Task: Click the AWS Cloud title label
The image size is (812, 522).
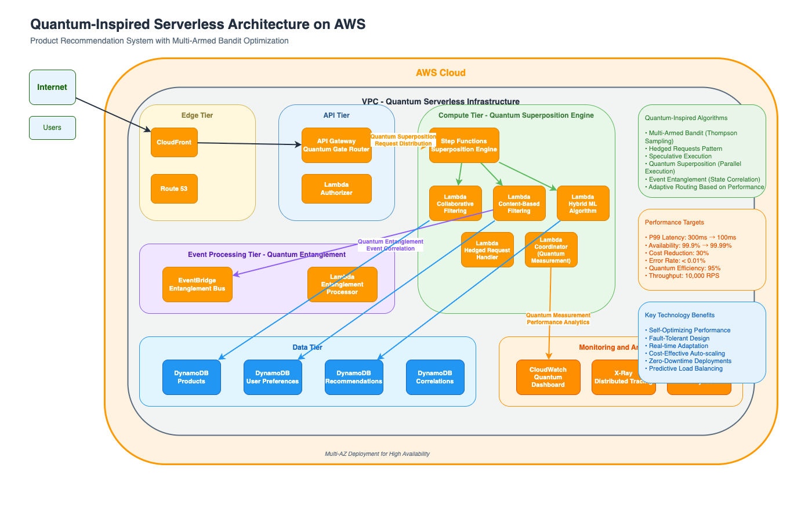Action: (x=441, y=72)
